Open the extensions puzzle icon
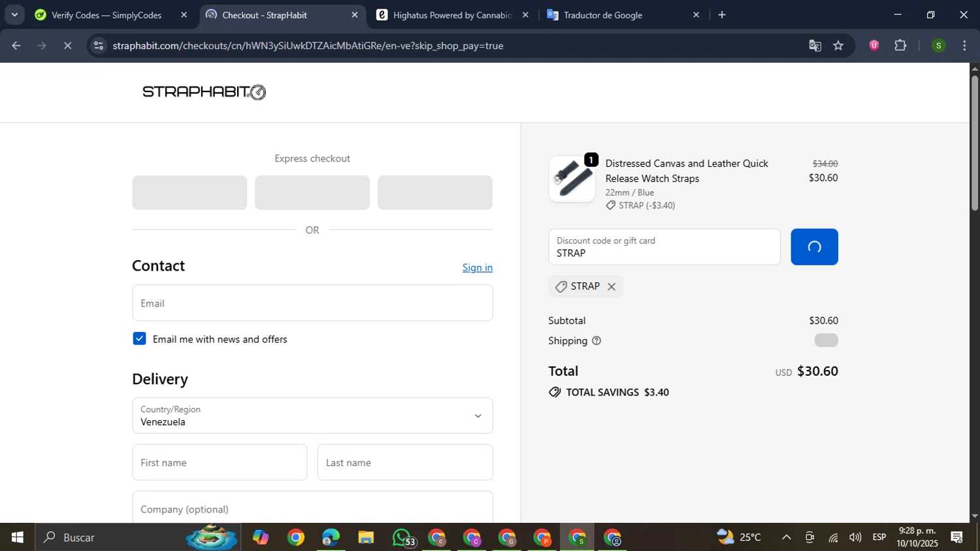Screen dimensions: 980x551 coord(900,45)
